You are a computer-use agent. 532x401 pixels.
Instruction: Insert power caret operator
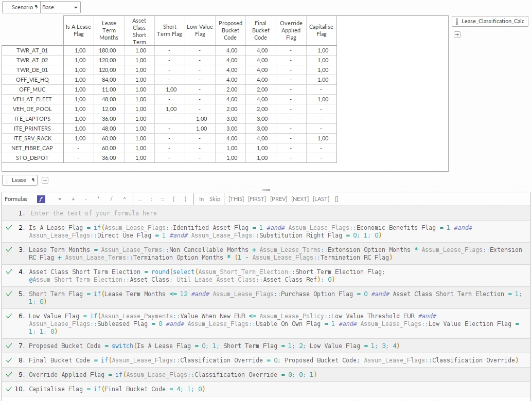(125, 199)
